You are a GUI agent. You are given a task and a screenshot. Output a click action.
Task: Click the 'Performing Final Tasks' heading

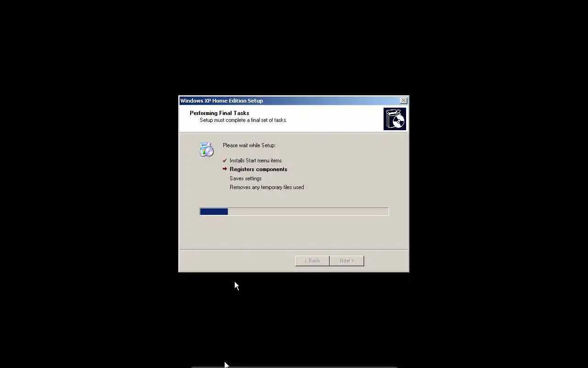219,113
